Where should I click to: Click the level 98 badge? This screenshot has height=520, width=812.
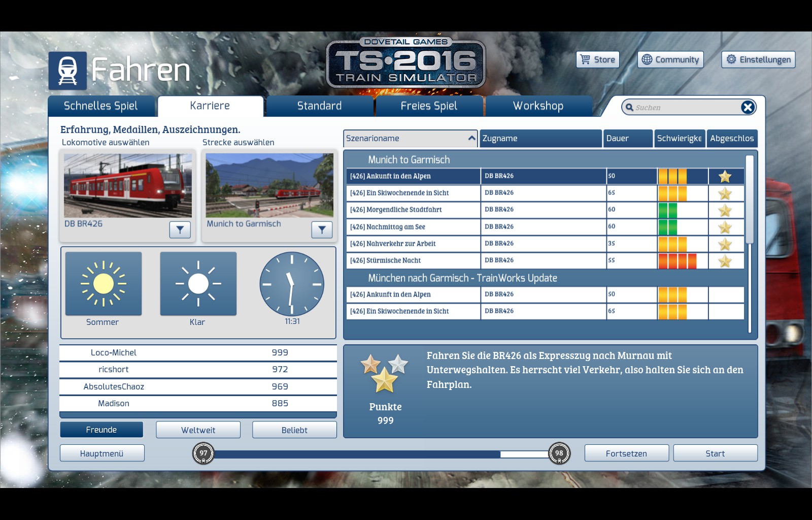coord(559,453)
